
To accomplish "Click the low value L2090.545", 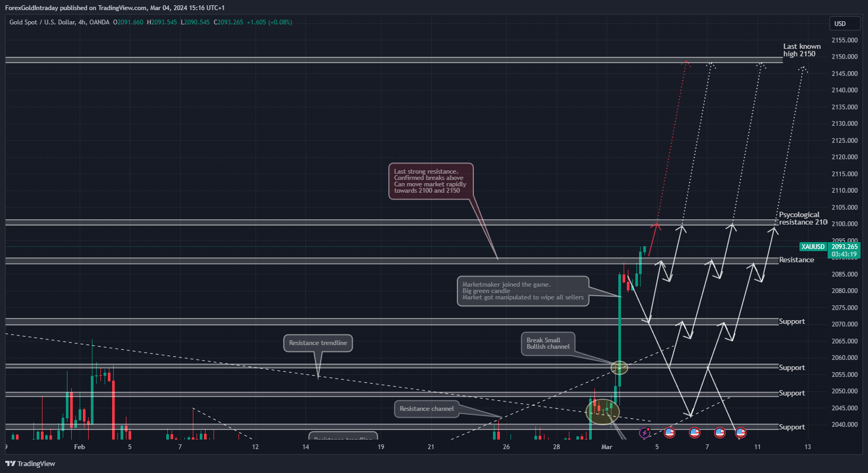I will click(195, 22).
